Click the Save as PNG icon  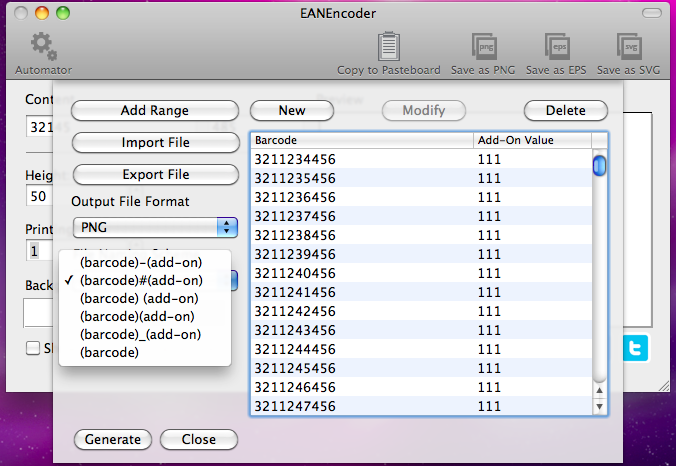(484, 47)
